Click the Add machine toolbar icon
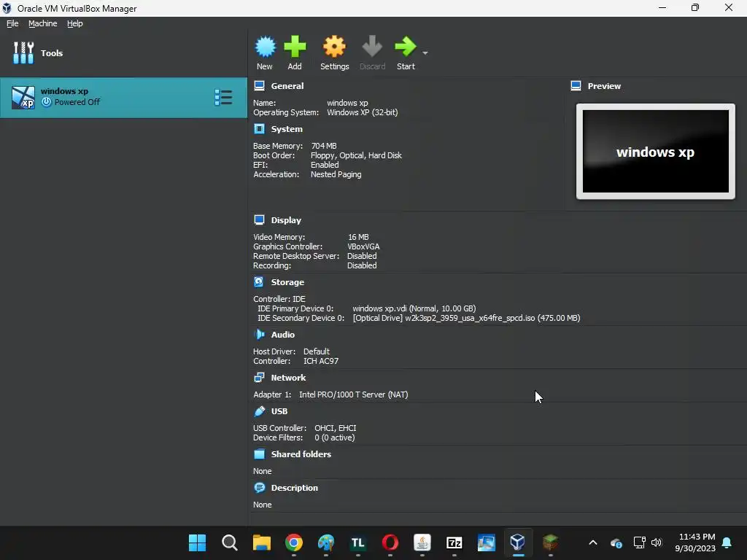This screenshot has height=560, width=747. pos(295,47)
